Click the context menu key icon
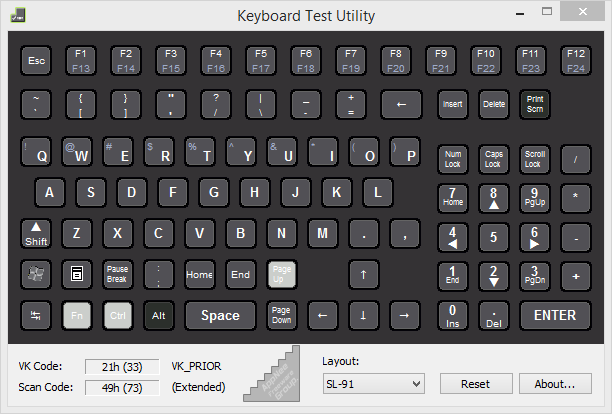This screenshot has width=612, height=414. (x=77, y=274)
